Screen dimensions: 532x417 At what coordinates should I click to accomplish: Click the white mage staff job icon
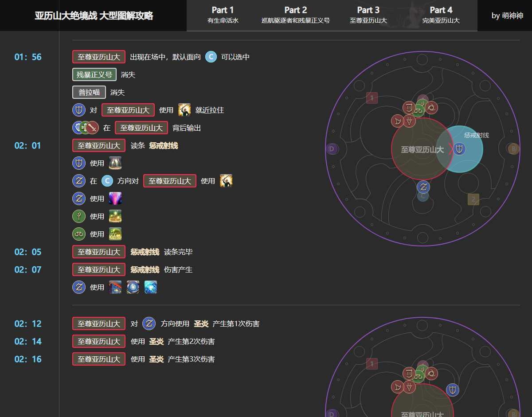(79, 216)
